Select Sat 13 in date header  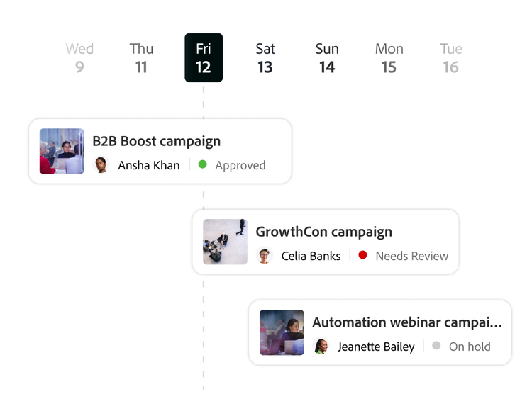pos(265,58)
